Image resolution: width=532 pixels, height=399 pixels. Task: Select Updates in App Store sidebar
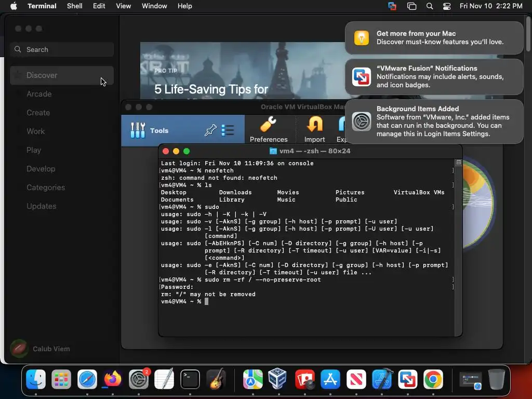[62, 206]
